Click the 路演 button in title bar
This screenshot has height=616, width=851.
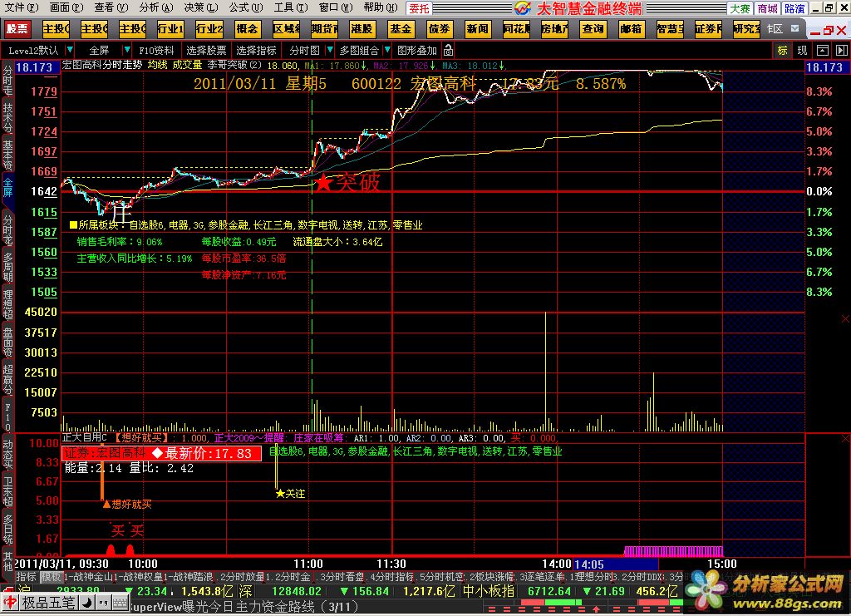(794, 8)
